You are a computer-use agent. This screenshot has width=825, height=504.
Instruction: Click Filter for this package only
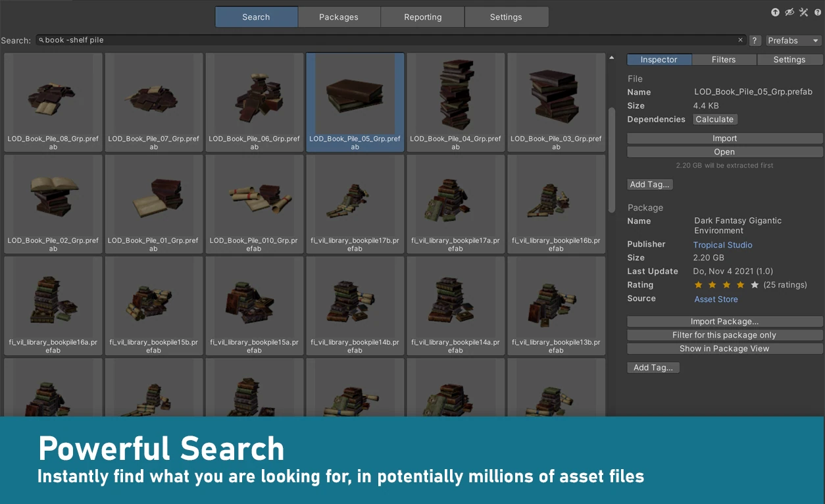click(x=725, y=336)
